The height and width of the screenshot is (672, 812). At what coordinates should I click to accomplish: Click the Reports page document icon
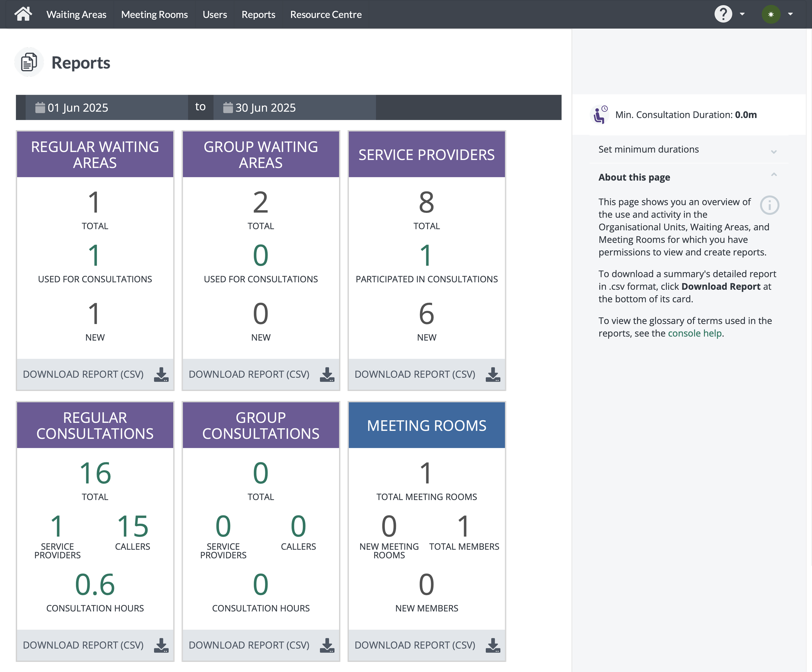click(29, 62)
